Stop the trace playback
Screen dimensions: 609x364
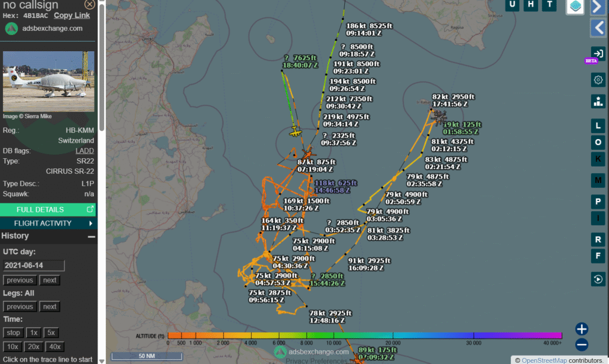tap(13, 332)
